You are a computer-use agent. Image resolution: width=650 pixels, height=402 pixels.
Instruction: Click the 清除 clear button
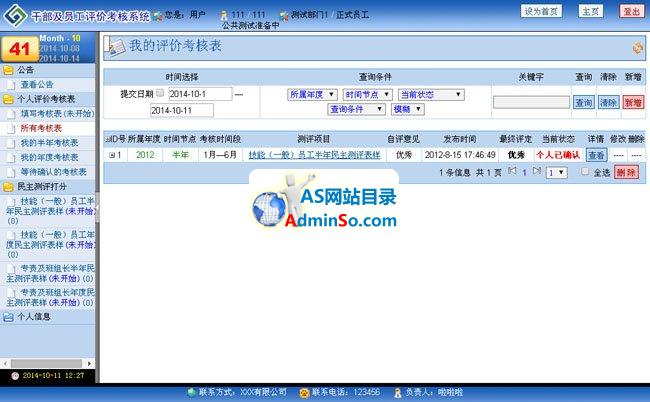point(608,102)
